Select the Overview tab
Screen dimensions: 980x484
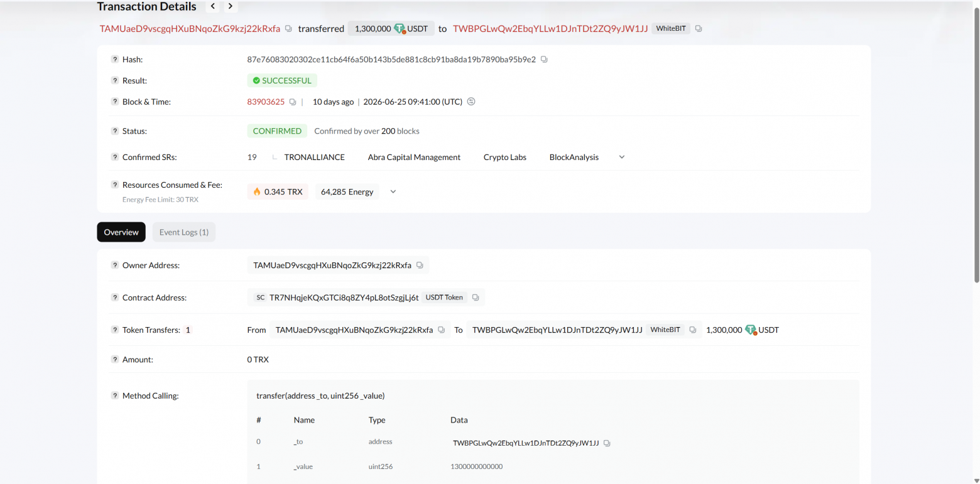[121, 232]
